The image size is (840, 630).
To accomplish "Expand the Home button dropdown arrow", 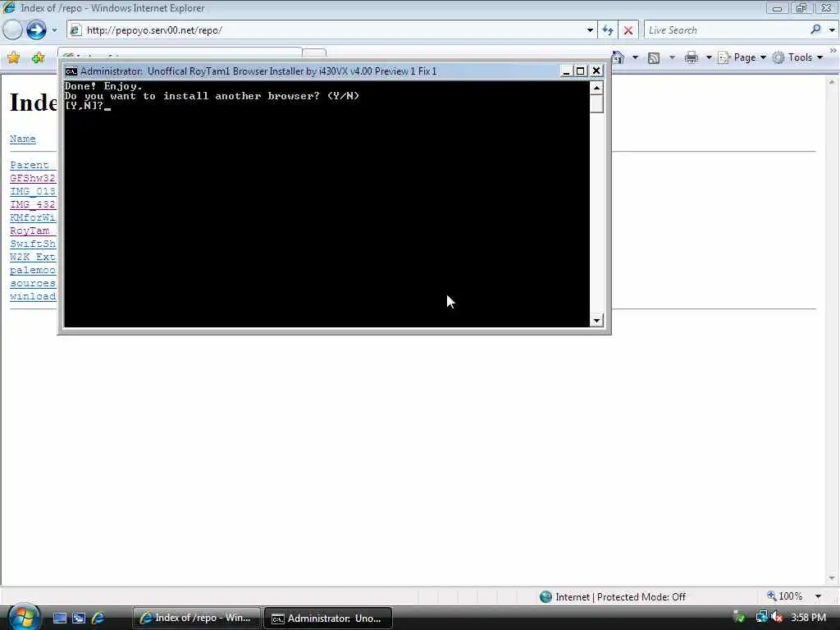I will click(x=635, y=57).
